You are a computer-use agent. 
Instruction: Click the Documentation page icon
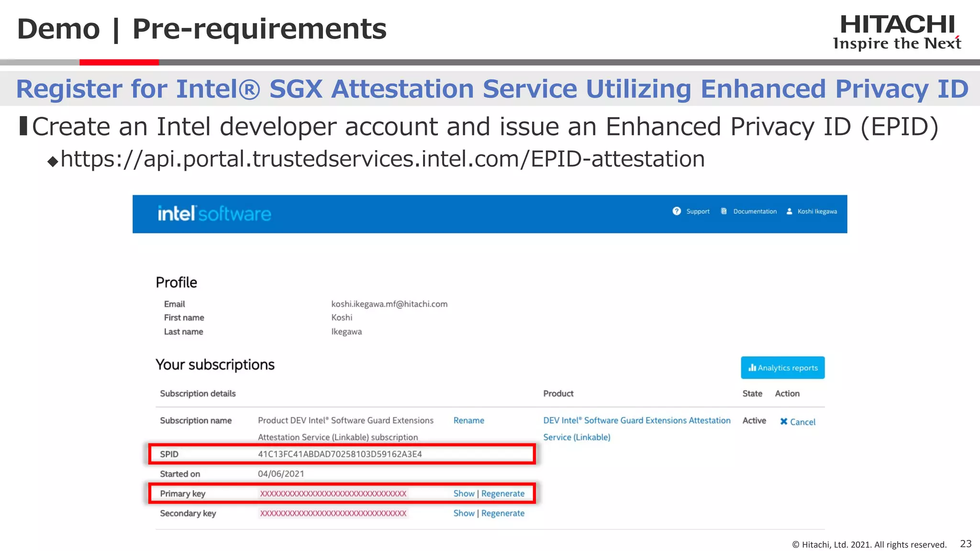(724, 211)
